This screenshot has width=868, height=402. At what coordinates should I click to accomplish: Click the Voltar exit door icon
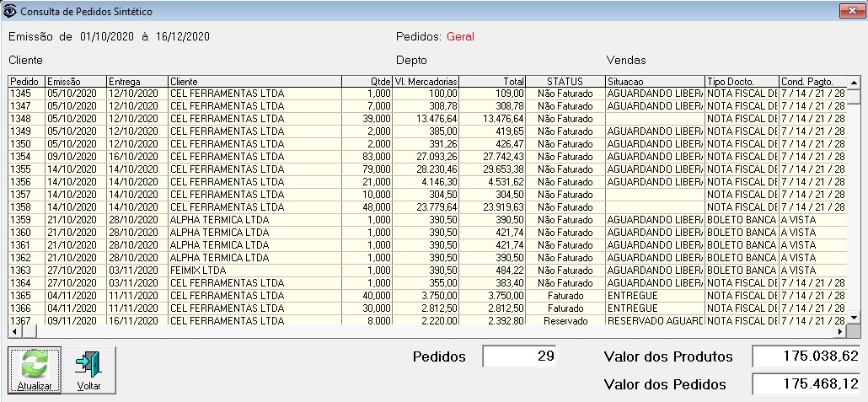pos(88,364)
